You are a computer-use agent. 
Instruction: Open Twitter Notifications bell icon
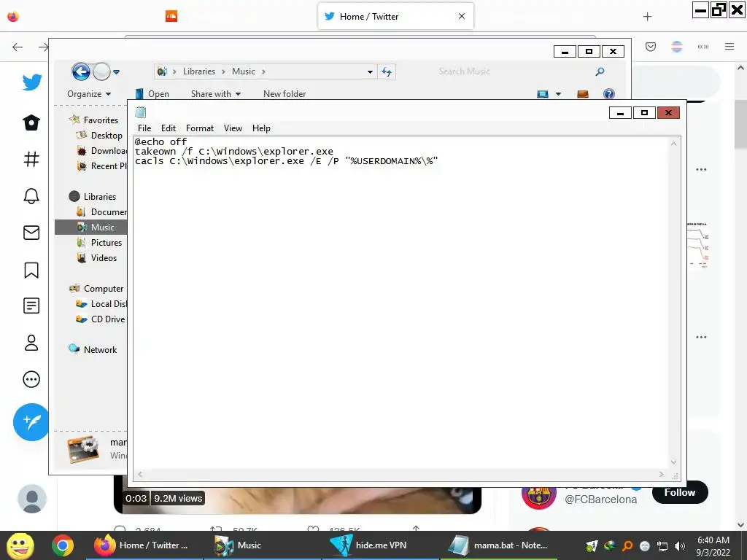[31, 195]
